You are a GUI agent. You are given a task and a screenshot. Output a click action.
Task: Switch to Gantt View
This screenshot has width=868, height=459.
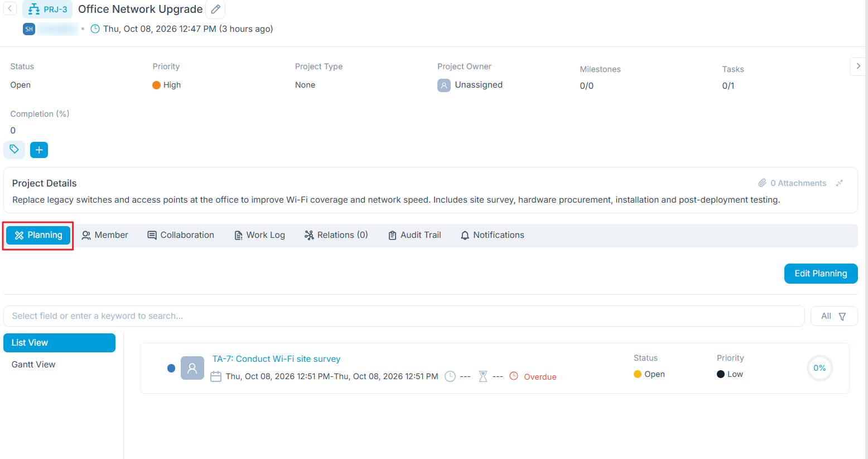[33, 365]
